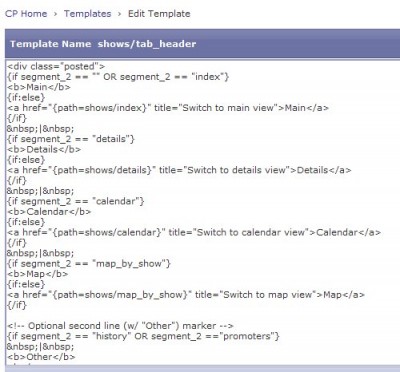Click the Template Name header bar

tap(202, 44)
